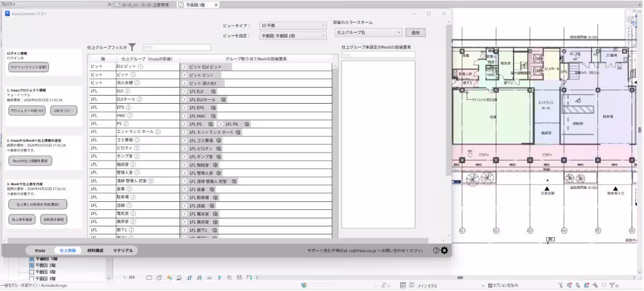Click the search field above unassigned rooms list

(x=378, y=54)
